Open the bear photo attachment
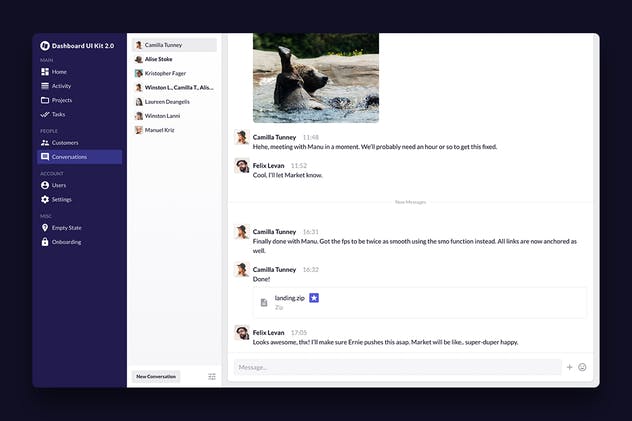Viewport: 632px width, 421px height. [x=316, y=78]
